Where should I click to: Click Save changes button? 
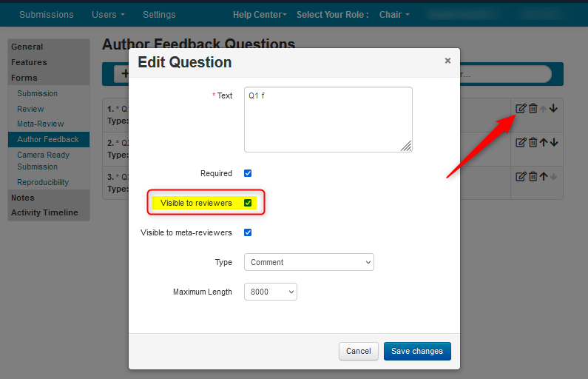(x=417, y=351)
